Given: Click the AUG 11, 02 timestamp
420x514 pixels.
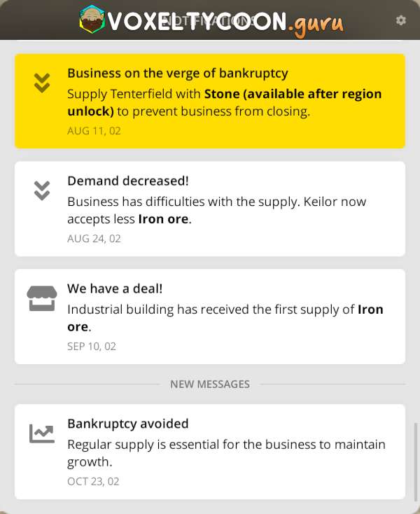Looking at the screenshot, I should (94, 131).
